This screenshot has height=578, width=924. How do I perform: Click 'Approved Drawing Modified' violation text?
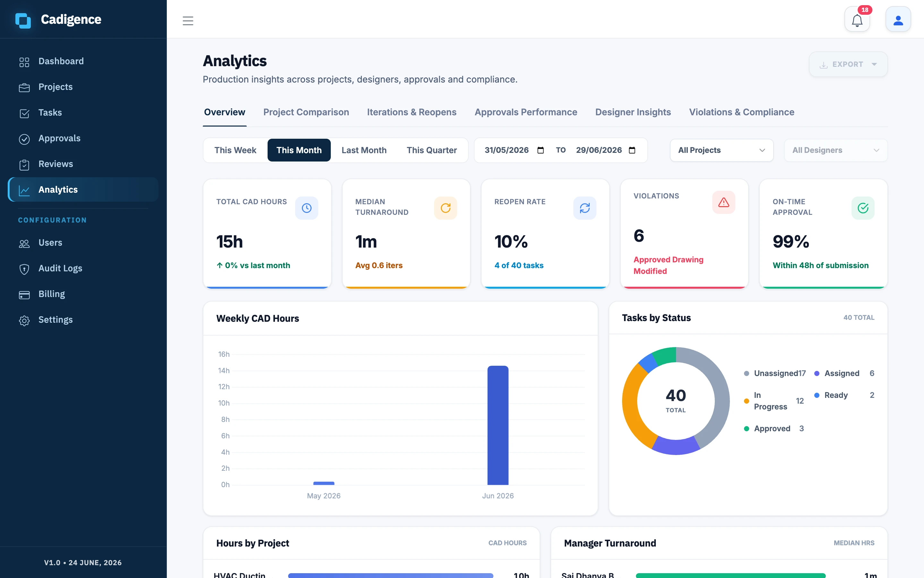click(x=668, y=265)
